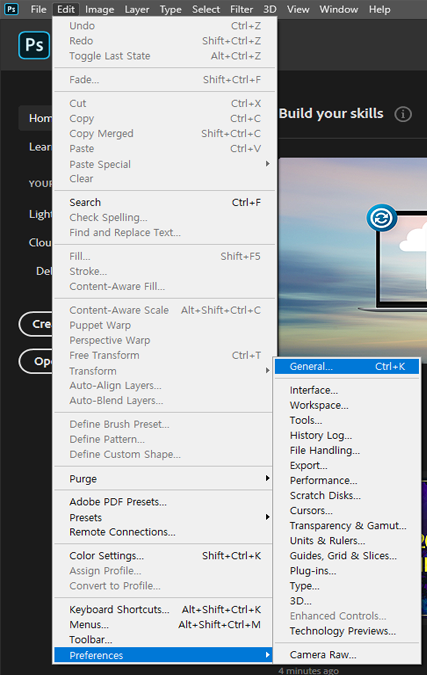Open Transparency & Gamut preferences
This screenshot has width=427, height=675.
tap(347, 526)
